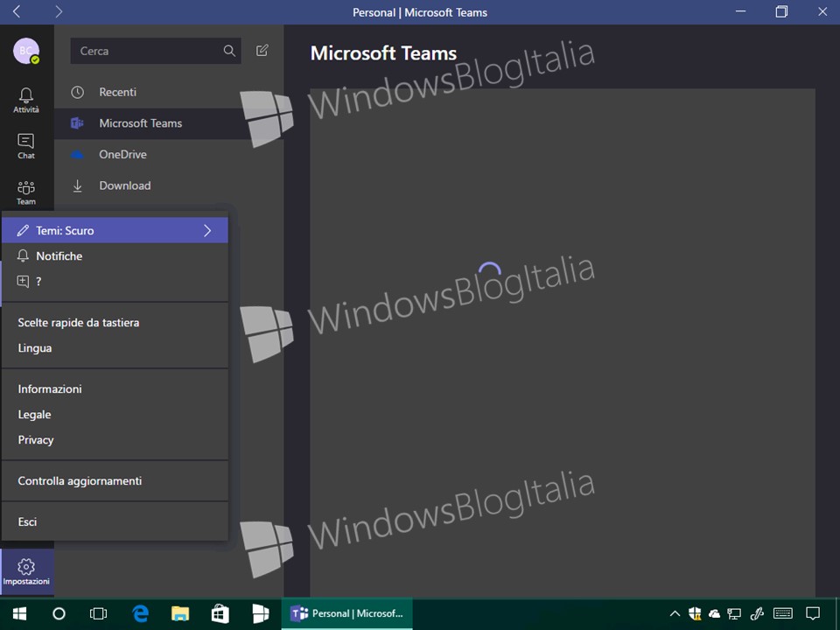Click the Teams taskbar button
The width and height of the screenshot is (840, 630).
(x=346, y=613)
